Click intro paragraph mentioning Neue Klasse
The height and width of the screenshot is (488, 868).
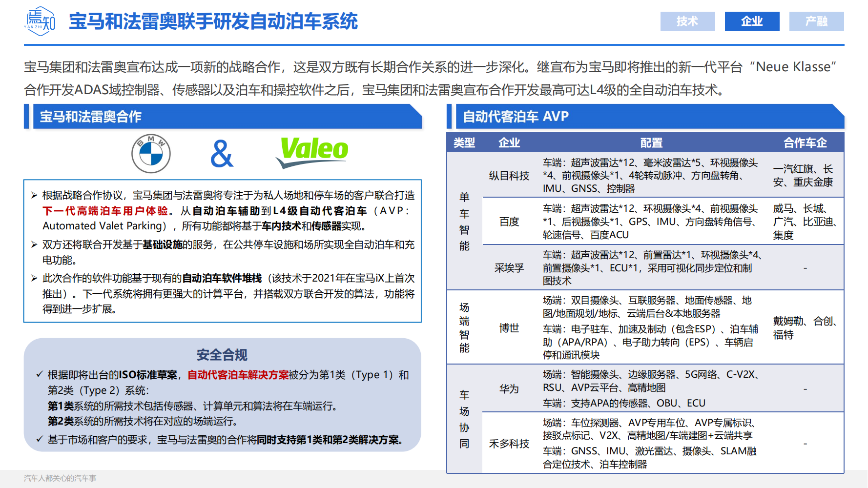[x=431, y=78]
